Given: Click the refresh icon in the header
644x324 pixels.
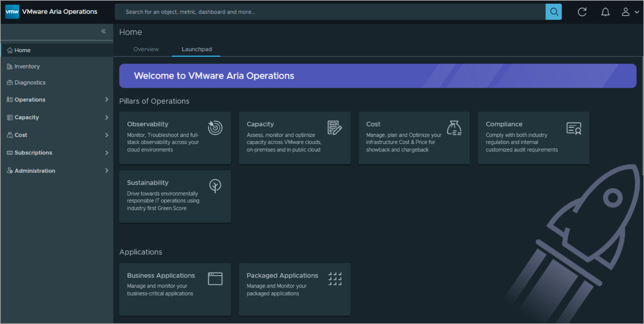Looking at the screenshot, I should (x=582, y=12).
